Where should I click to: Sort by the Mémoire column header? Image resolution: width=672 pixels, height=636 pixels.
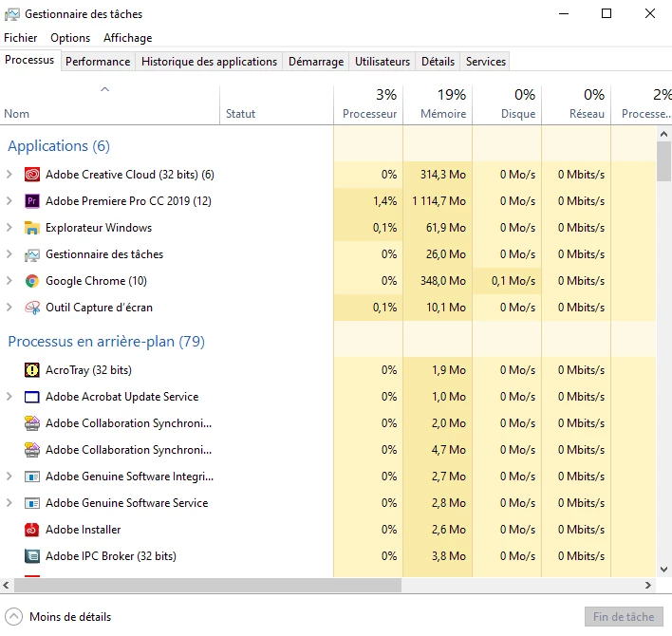coord(438,105)
